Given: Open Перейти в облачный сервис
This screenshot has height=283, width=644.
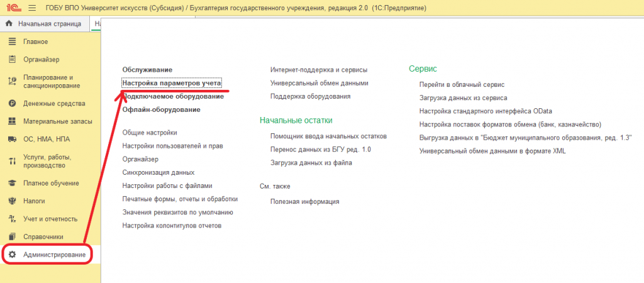Looking at the screenshot, I should 462,85.
